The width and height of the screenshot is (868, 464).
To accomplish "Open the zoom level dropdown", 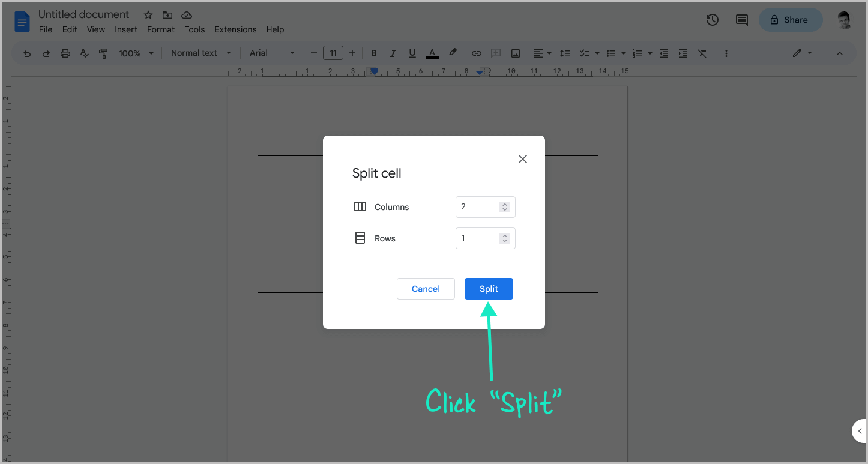I will point(135,53).
